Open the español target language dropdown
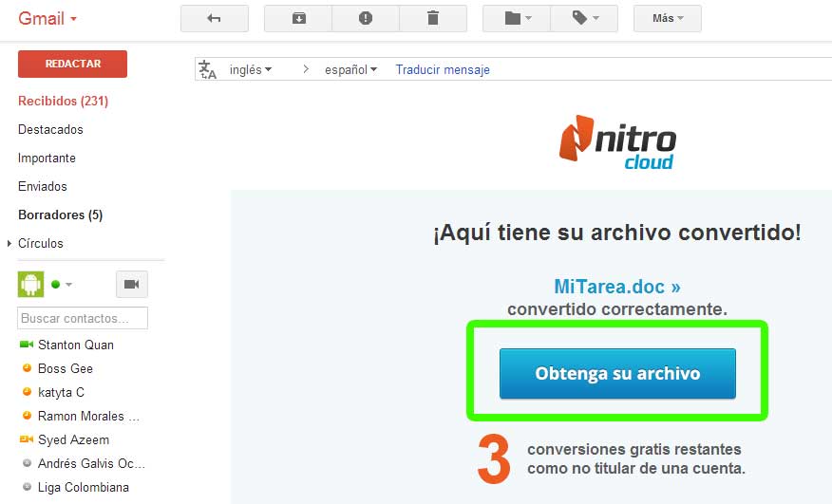 click(x=350, y=69)
